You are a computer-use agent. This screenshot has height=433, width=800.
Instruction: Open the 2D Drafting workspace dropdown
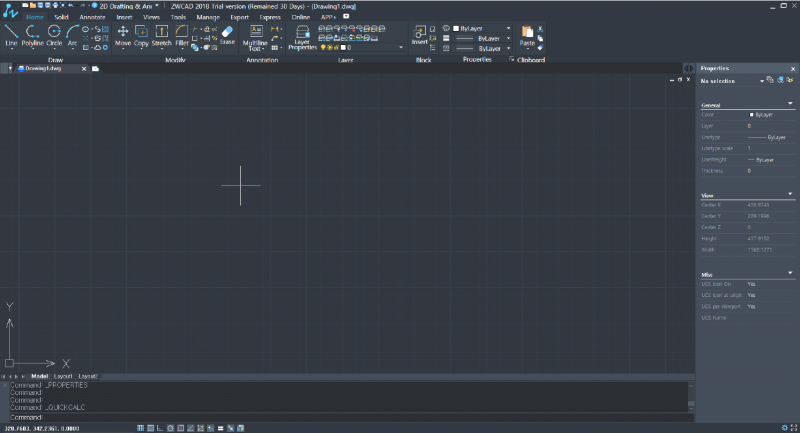[157, 6]
